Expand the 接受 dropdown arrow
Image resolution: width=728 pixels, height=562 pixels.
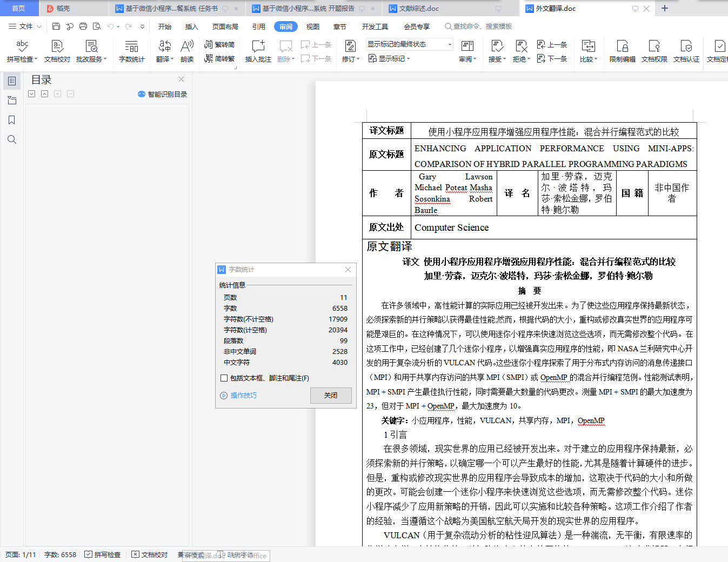[x=504, y=59]
